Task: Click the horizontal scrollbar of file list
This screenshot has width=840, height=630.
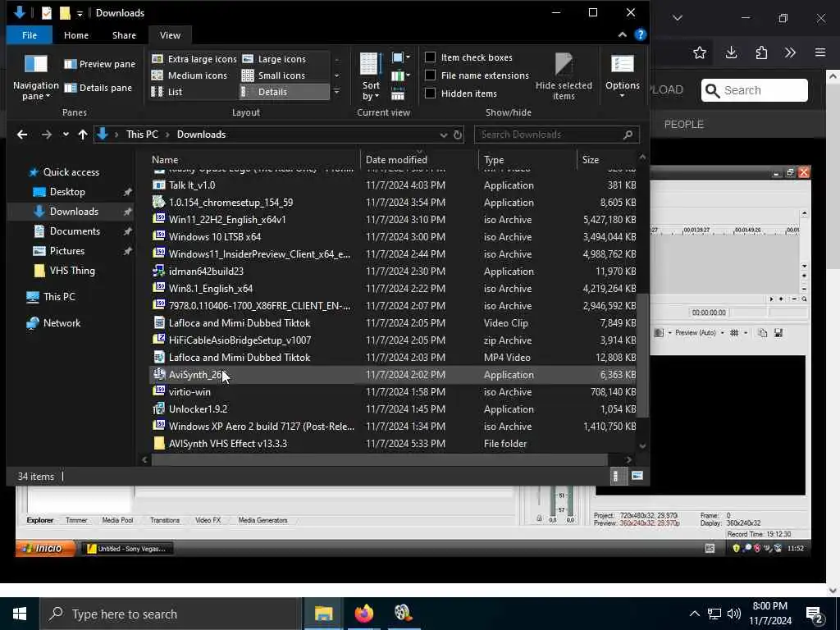Action: (379, 459)
